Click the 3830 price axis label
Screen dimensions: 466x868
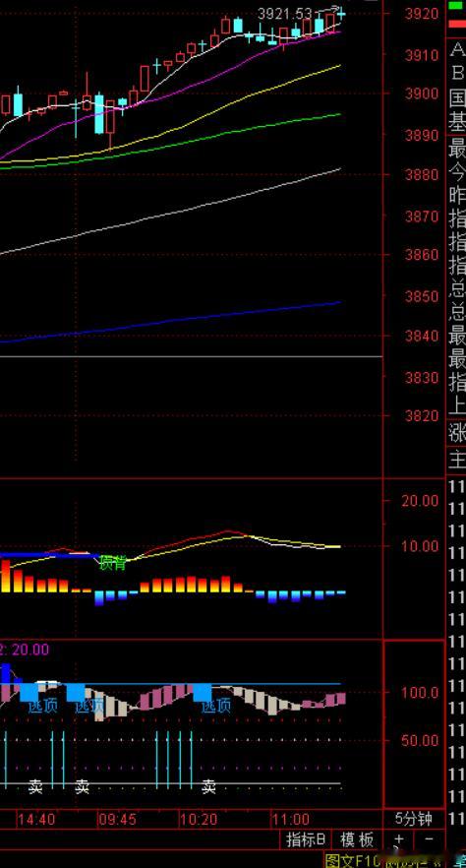point(423,378)
